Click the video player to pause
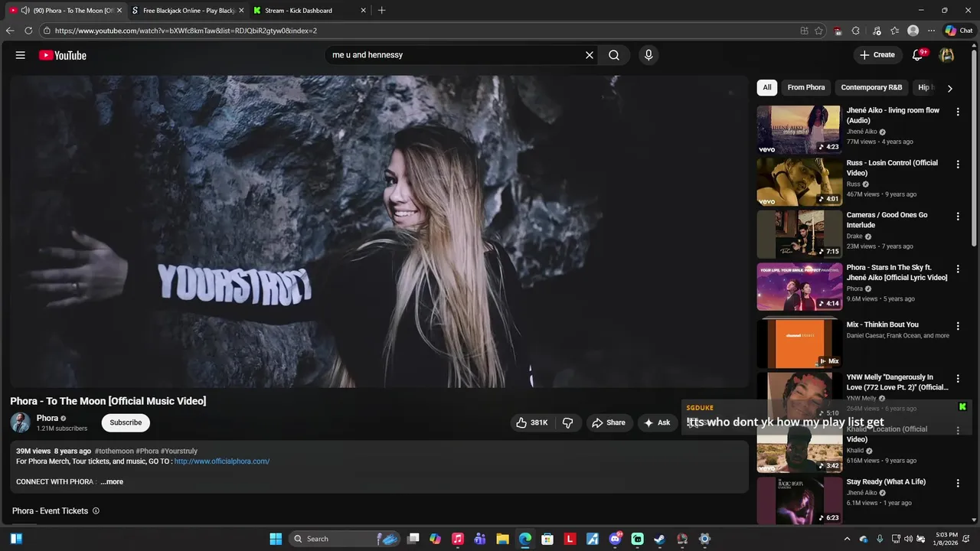 point(379,231)
